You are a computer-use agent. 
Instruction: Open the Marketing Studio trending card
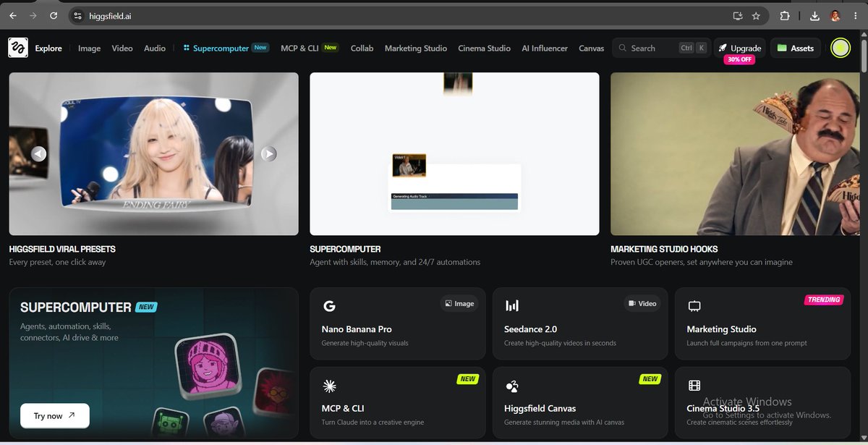click(762, 323)
